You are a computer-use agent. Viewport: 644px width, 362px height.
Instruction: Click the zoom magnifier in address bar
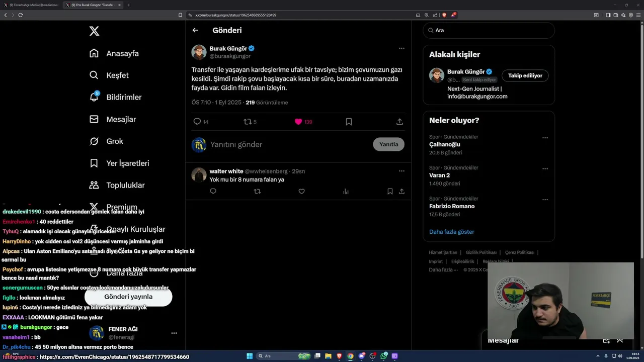click(x=427, y=15)
